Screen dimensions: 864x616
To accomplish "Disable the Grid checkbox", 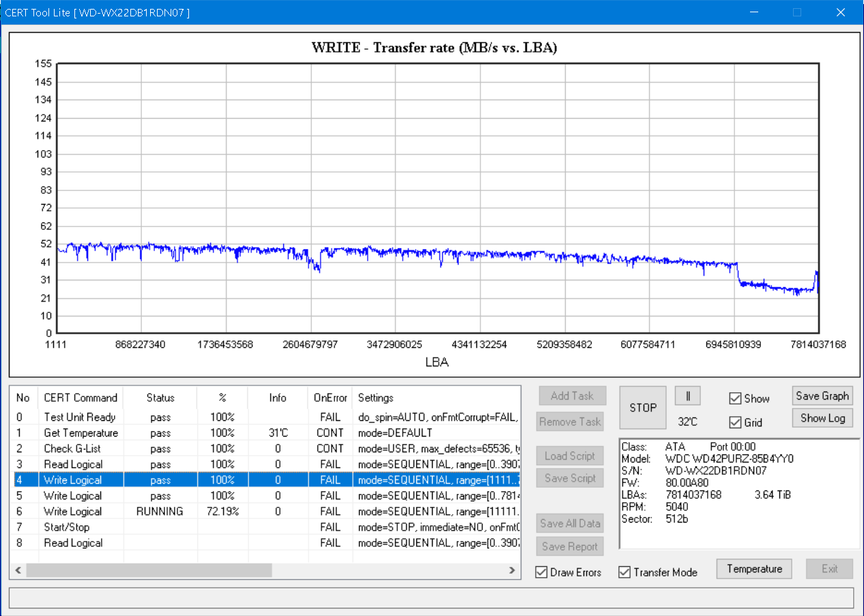I will pyautogui.click(x=735, y=422).
